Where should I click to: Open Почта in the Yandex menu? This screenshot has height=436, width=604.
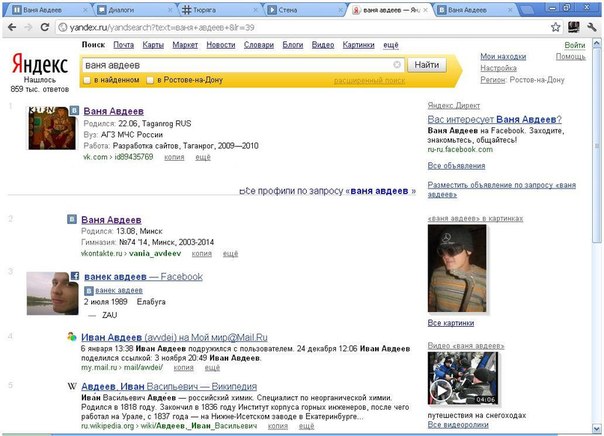tap(124, 45)
